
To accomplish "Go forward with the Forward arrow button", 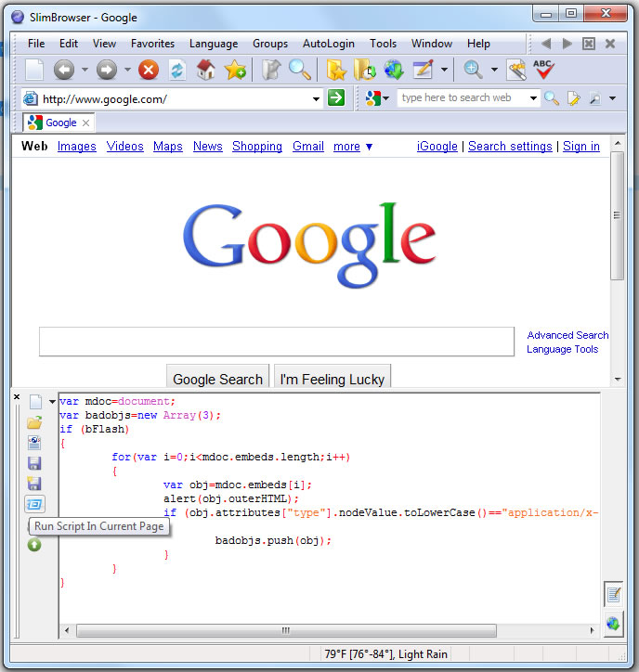I will point(107,70).
